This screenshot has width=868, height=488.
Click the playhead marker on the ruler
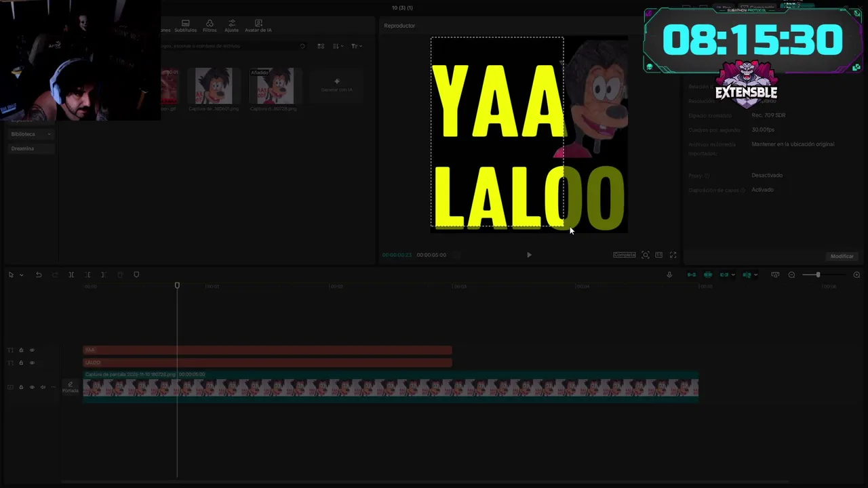[x=177, y=285]
